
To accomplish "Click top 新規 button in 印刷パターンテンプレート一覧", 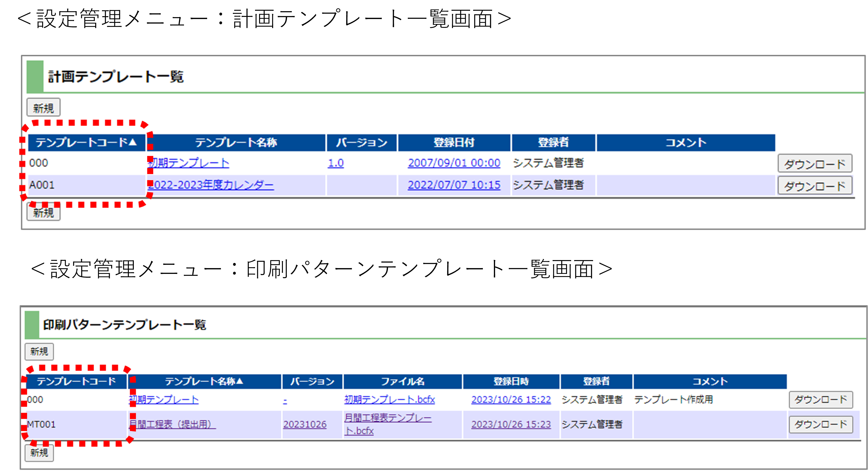I will [40, 351].
